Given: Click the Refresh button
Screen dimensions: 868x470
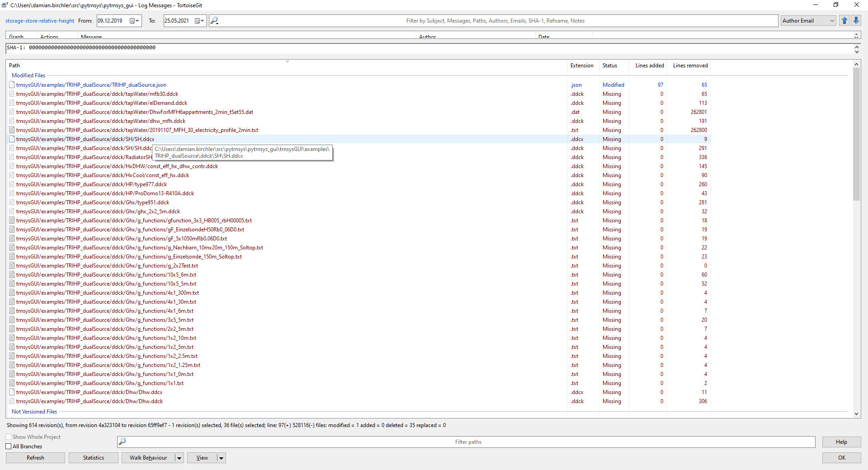Looking at the screenshot, I should point(35,458).
